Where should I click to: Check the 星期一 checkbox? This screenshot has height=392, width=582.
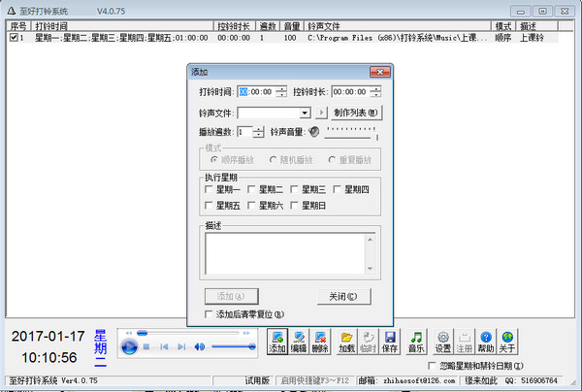[210, 190]
